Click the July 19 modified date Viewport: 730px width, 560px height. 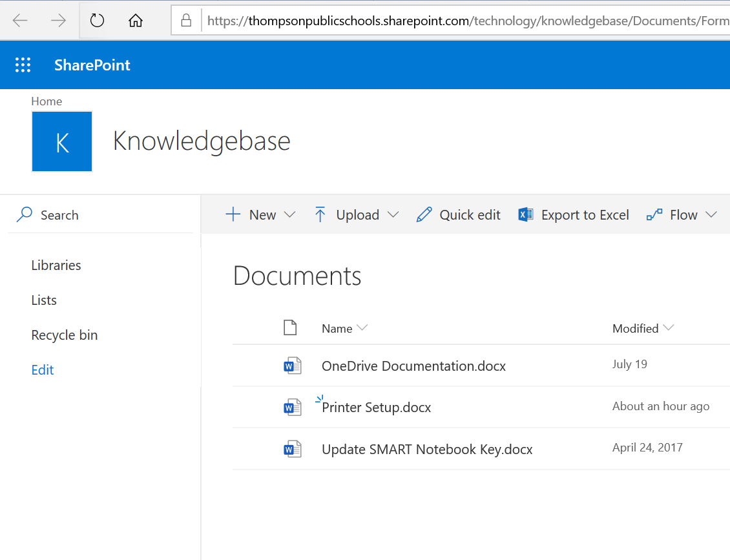click(629, 364)
